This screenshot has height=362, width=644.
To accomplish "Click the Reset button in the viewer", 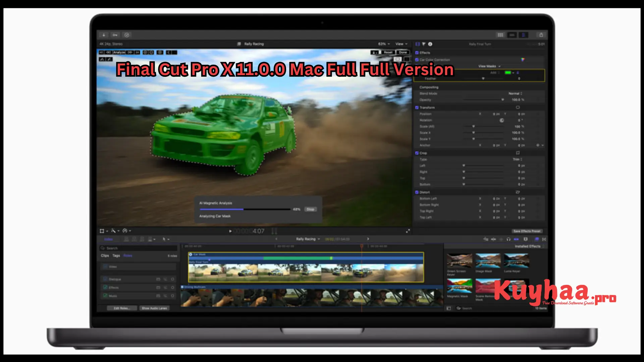I will pos(388,52).
